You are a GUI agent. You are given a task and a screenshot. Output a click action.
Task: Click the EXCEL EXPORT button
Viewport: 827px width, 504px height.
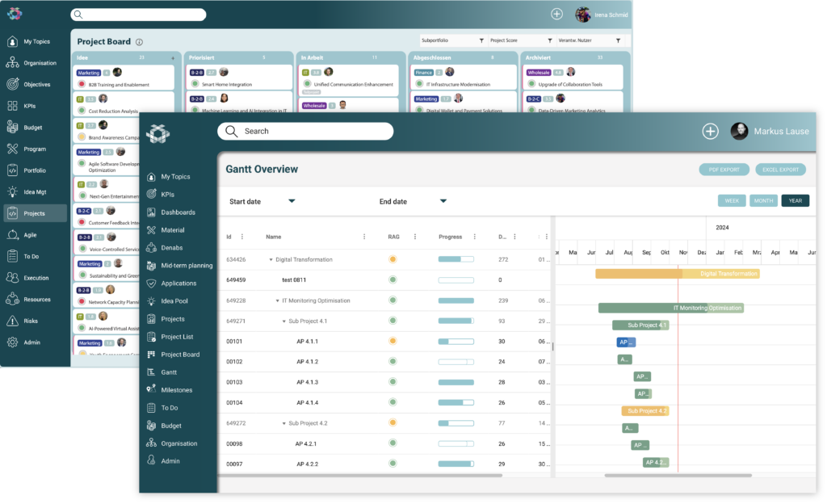point(780,170)
